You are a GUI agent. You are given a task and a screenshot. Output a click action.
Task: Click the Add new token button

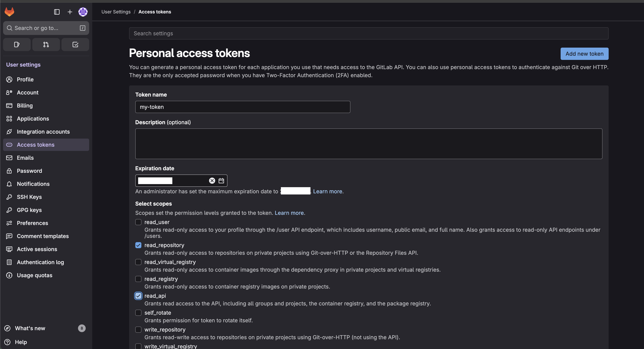coord(584,54)
